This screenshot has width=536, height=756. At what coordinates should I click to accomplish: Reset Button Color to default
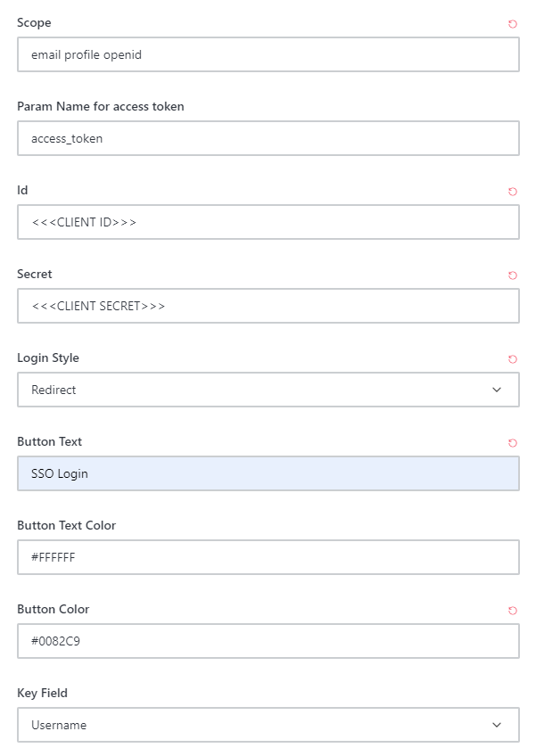pyautogui.click(x=512, y=611)
